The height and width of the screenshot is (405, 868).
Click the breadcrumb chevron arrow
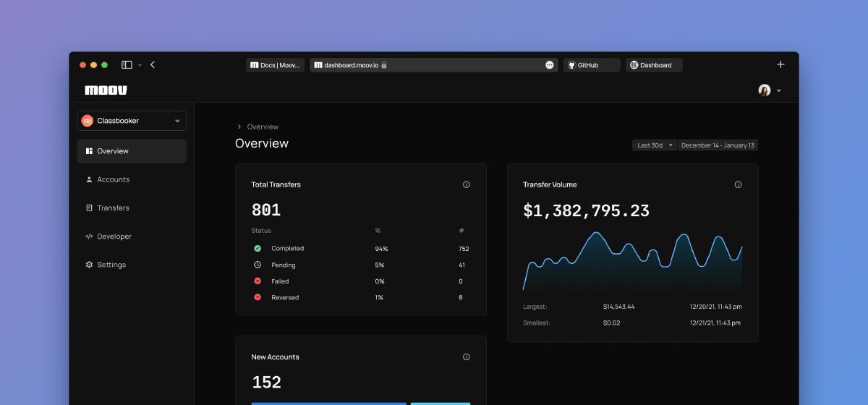tap(239, 127)
